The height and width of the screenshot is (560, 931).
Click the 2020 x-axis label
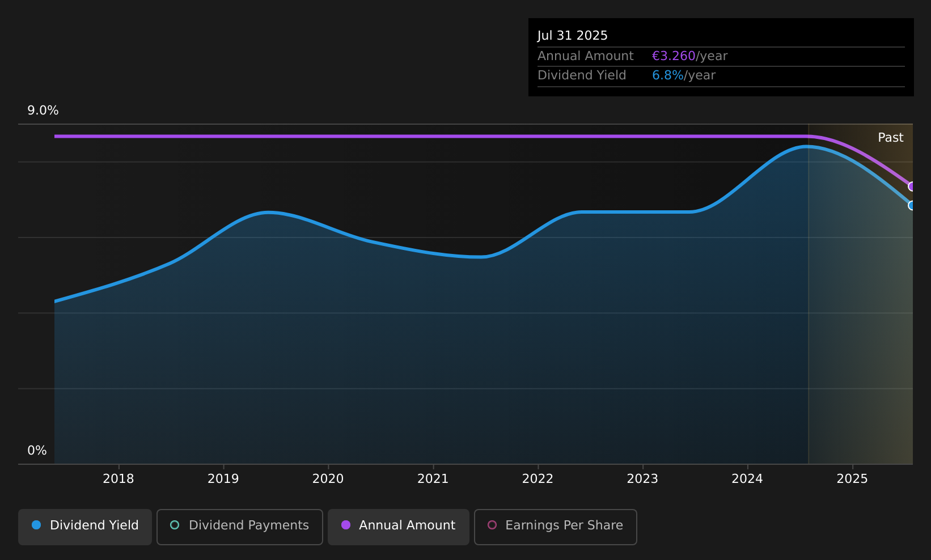(328, 479)
